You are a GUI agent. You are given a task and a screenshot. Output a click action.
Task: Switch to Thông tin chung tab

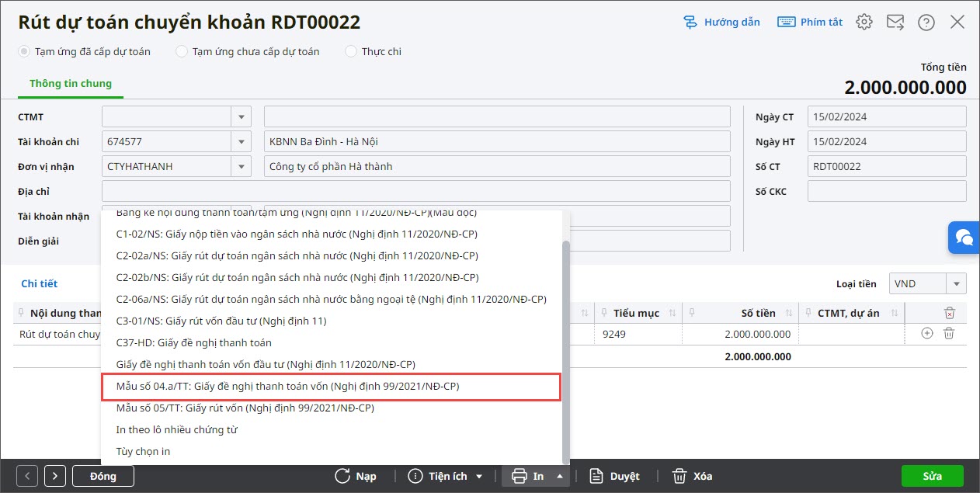click(x=71, y=83)
